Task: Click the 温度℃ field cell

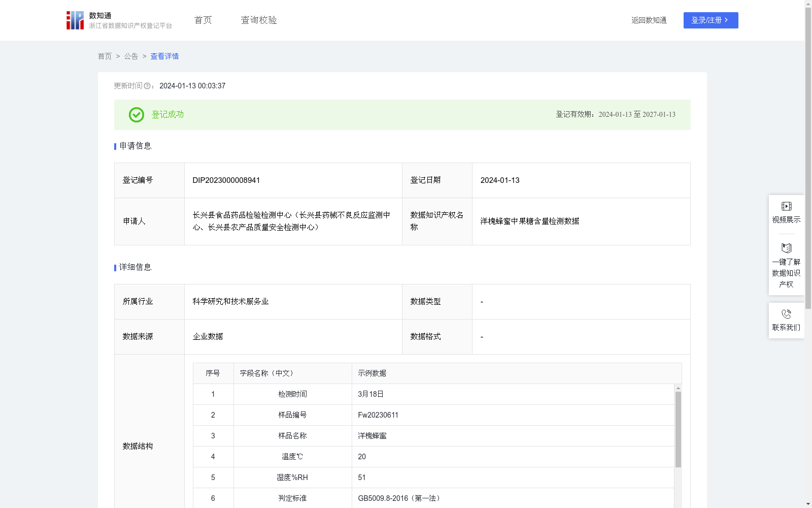Action: point(292,457)
